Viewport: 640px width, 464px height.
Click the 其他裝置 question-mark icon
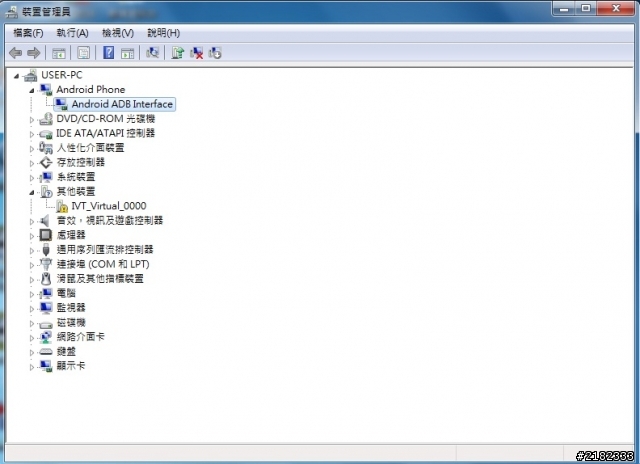click(x=46, y=192)
